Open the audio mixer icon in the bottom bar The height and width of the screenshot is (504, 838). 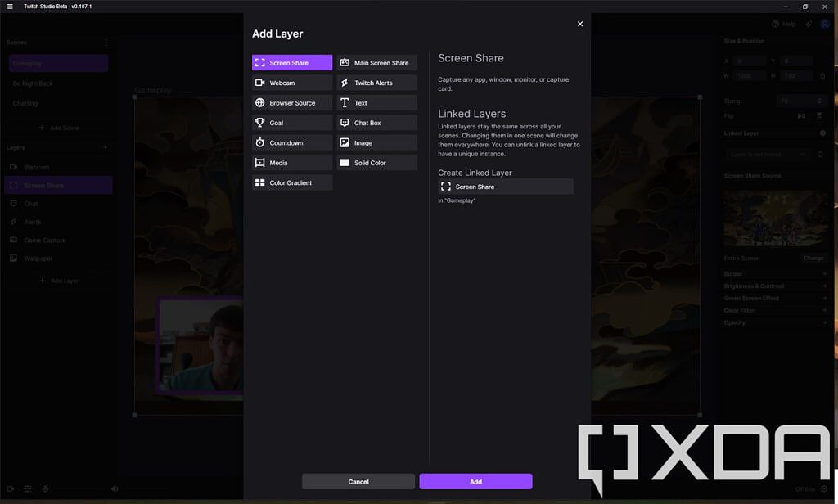pos(27,488)
